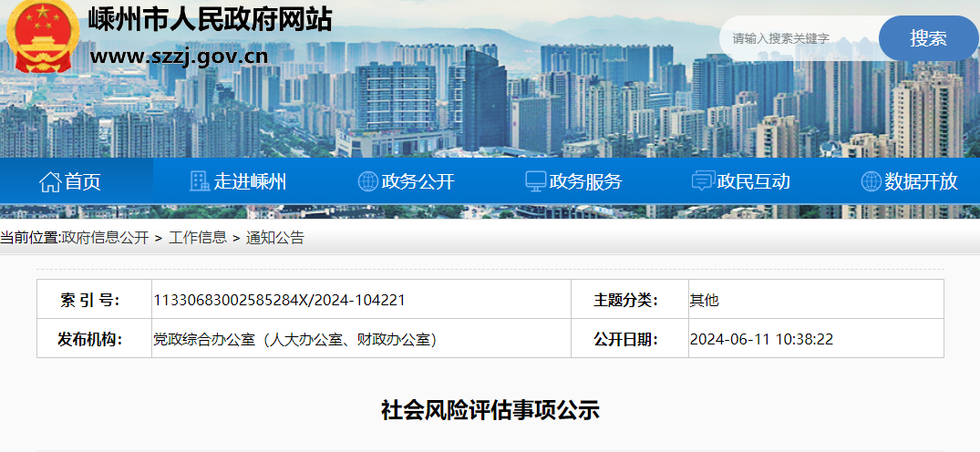
Task: Click the www.szzj.gov.cn site address text
Action: point(179,56)
